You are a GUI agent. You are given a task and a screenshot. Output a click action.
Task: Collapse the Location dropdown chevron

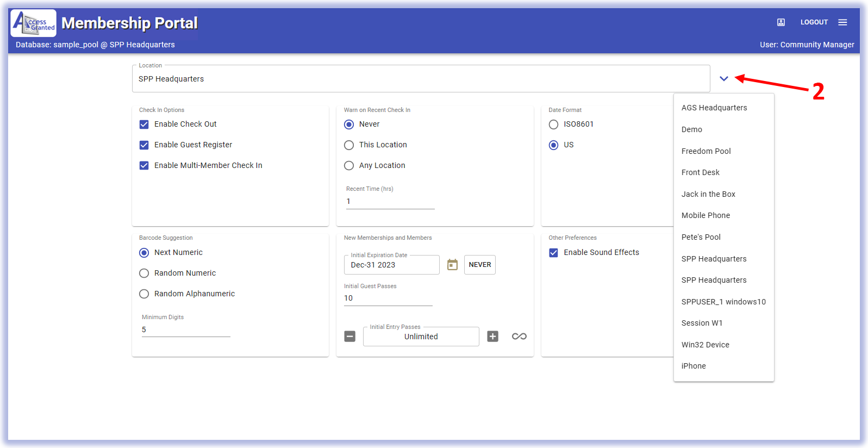tap(723, 79)
